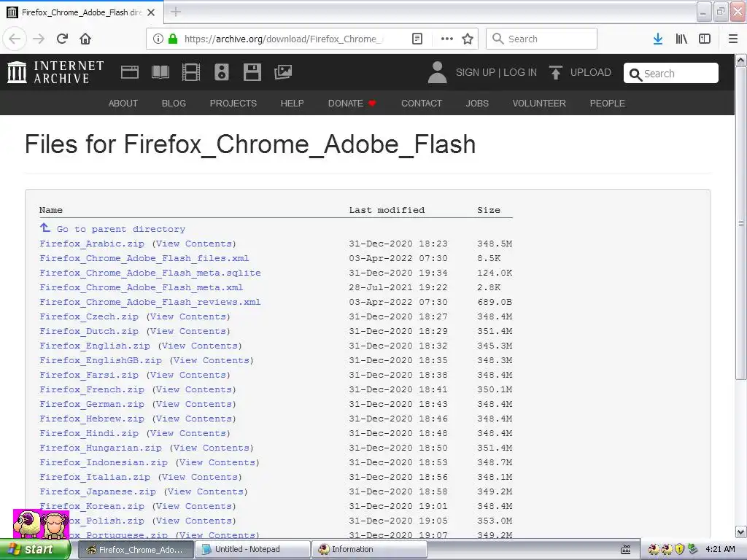The width and height of the screenshot is (747, 560).
Task: Open the Windows start button
Action: (34, 550)
